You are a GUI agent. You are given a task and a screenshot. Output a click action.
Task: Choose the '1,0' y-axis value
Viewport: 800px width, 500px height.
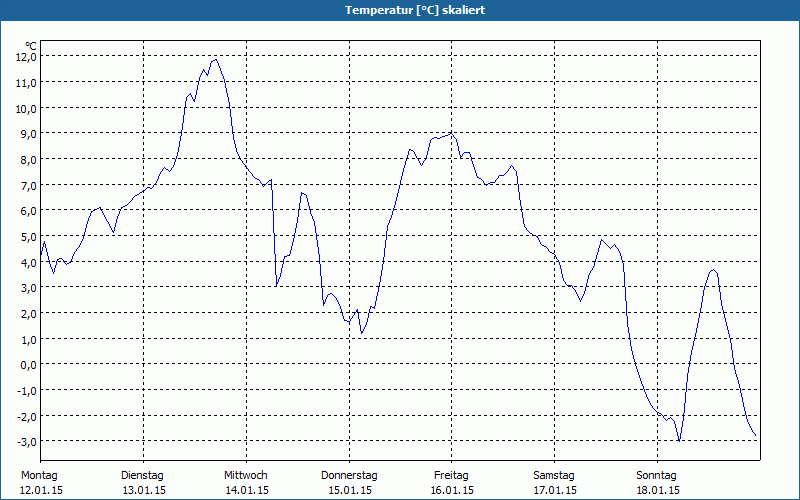pyautogui.click(x=28, y=339)
